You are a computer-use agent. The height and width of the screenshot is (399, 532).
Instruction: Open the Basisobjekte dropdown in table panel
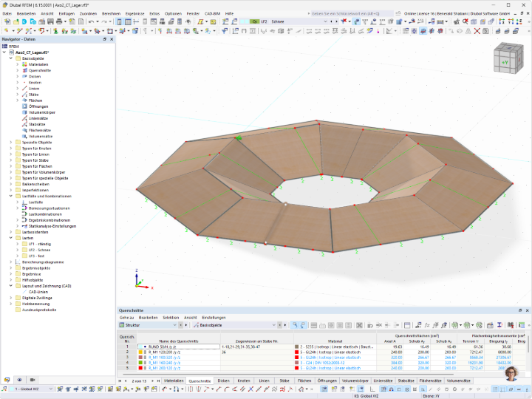point(273,325)
